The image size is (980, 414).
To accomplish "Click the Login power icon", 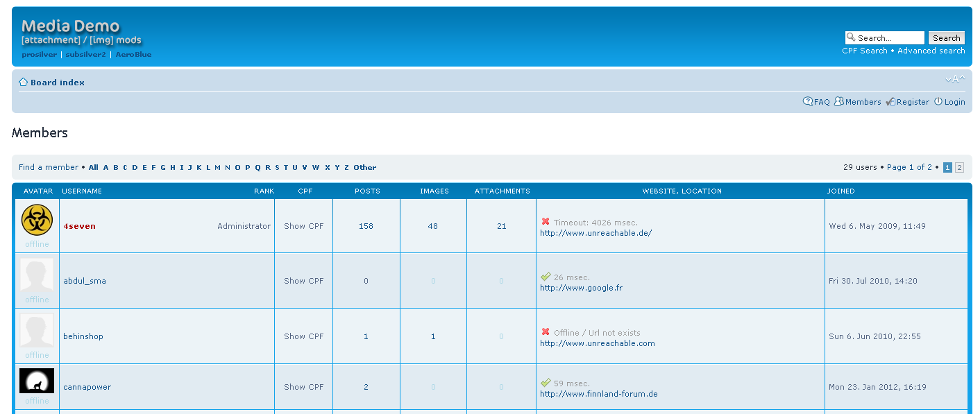I will (938, 102).
